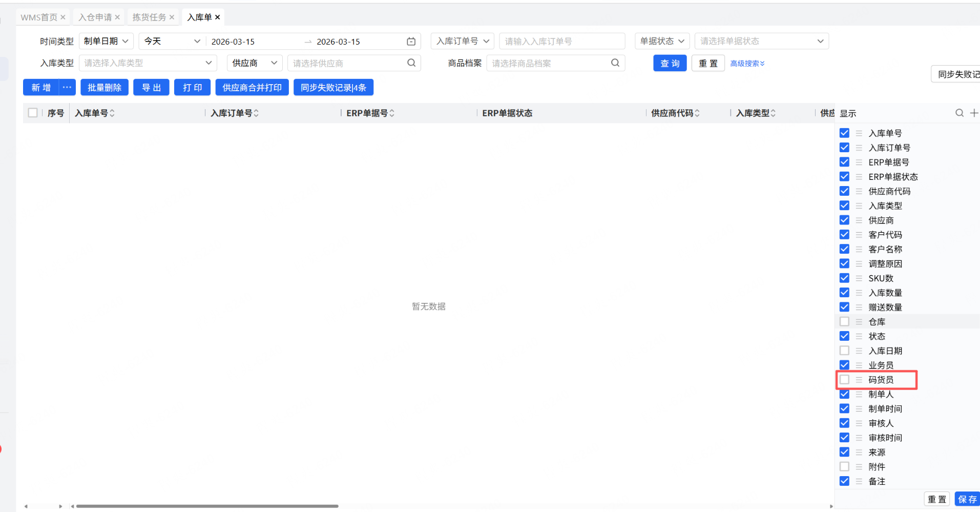
Task: Close the 入仓申请 tab
Action: click(x=117, y=17)
